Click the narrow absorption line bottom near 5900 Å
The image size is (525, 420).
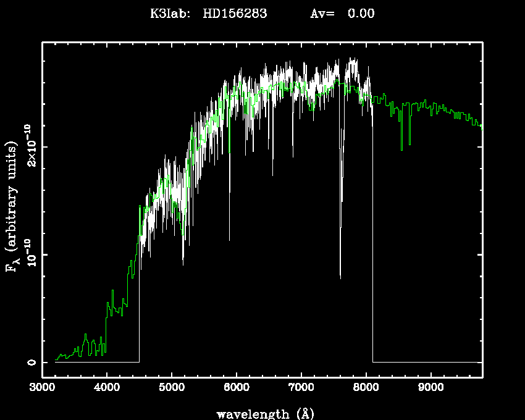229,239
